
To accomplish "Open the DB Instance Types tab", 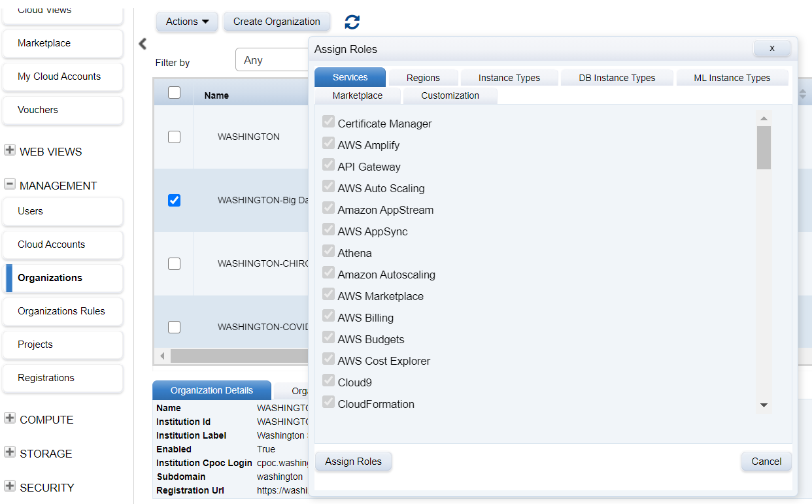I will pyautogui.click(x=617, y=78).
